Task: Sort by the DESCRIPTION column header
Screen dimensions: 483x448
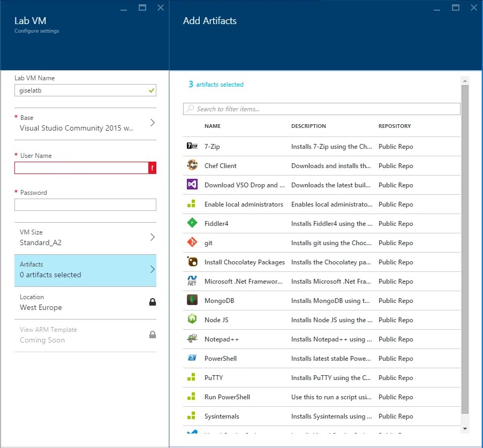Action: (308, 126)
